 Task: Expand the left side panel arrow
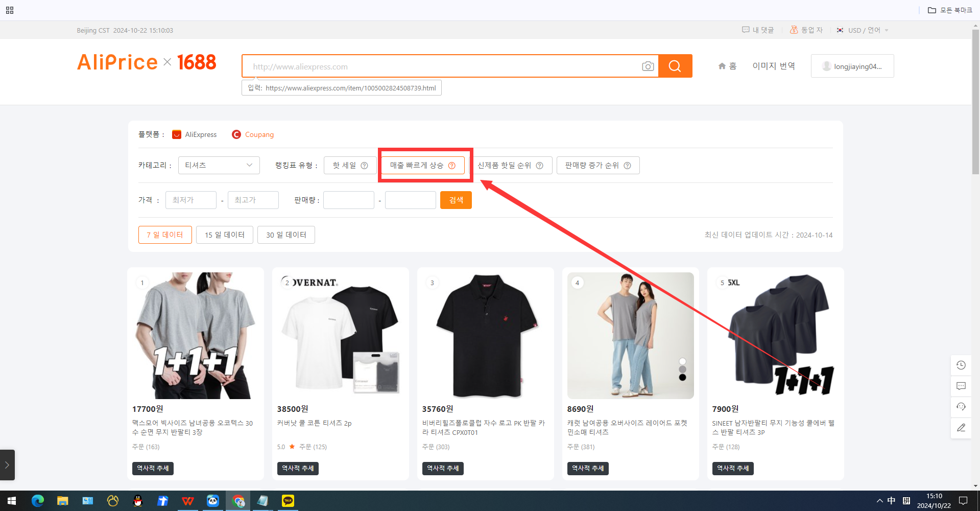click(7, 465)
